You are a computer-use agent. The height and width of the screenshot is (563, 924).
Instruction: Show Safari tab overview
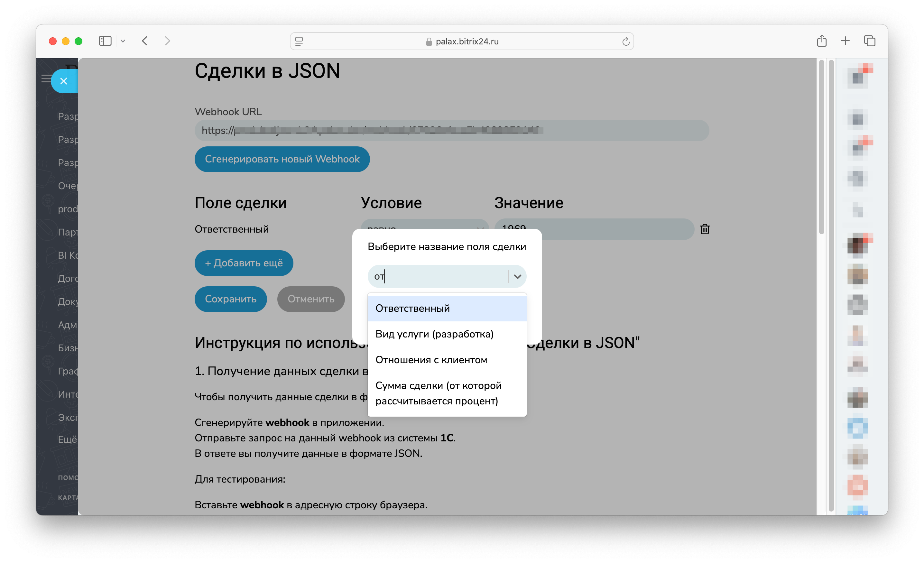click(869, 41)
